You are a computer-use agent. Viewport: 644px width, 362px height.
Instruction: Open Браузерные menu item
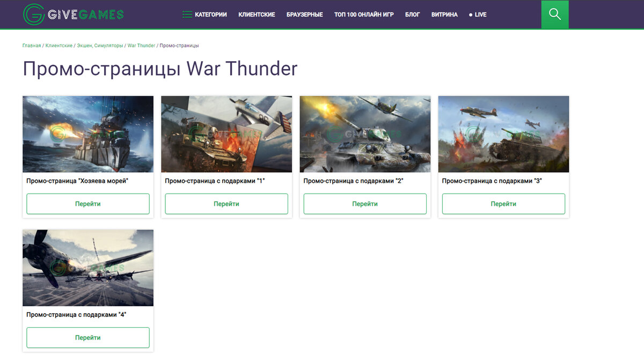[x=305, y=14]
